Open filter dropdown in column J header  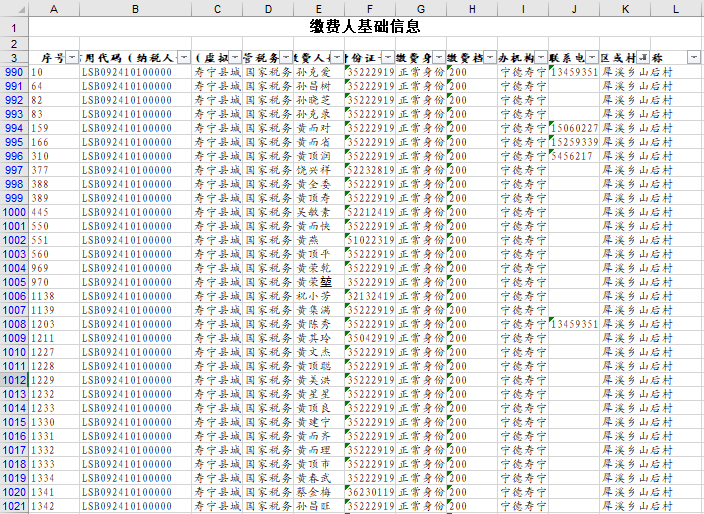point(592,57)
